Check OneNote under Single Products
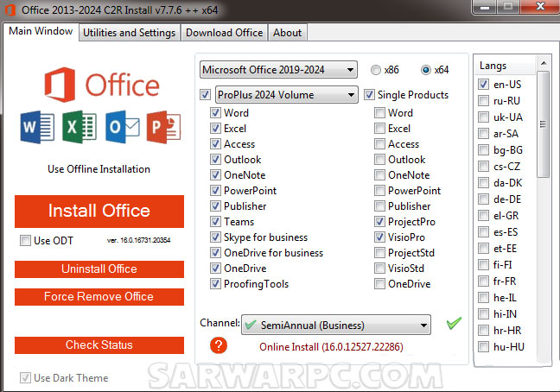The image size is (560, 392). click(379, 175)
